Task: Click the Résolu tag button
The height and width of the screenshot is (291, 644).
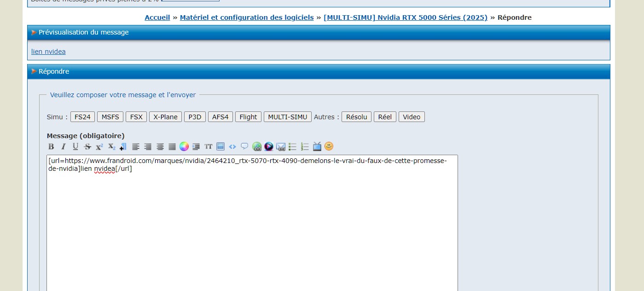Action: [x=357, y=117]
